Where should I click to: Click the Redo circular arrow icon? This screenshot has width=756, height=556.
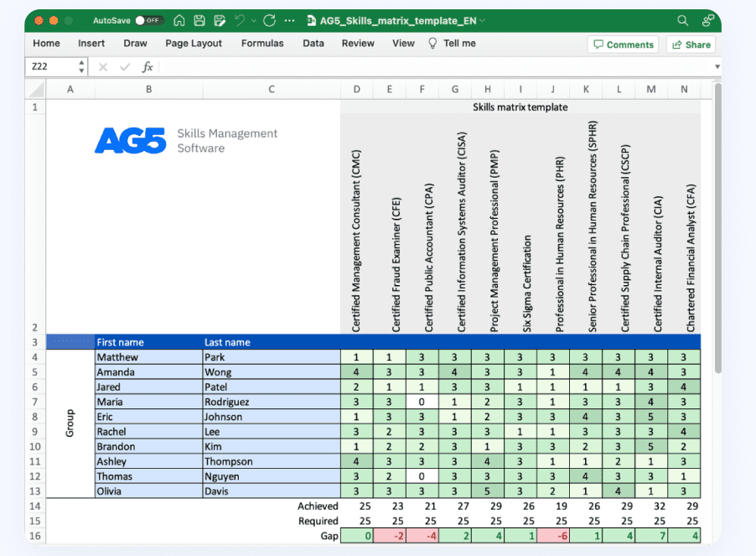[269, 20]
